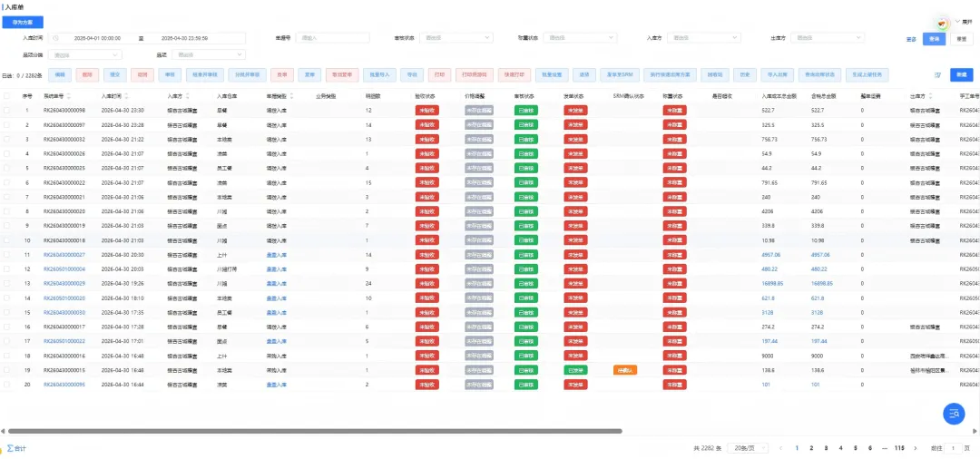The height and width of the screenshot is (459, 980).
Task: Check the checkbox for row 1
Action: tap(7, 110)
